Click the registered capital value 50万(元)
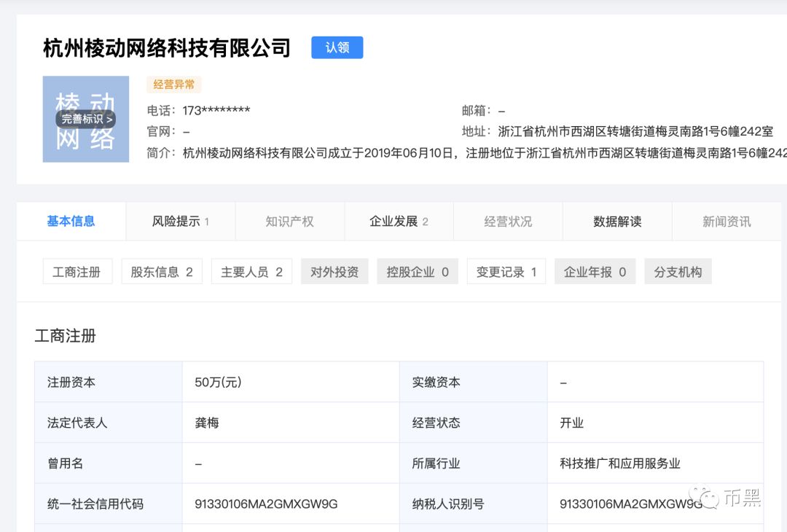 (x=218, y=382)
